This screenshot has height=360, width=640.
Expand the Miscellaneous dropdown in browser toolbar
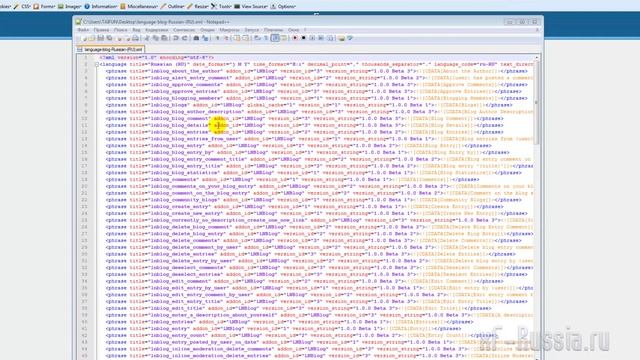tap(139, 6)
